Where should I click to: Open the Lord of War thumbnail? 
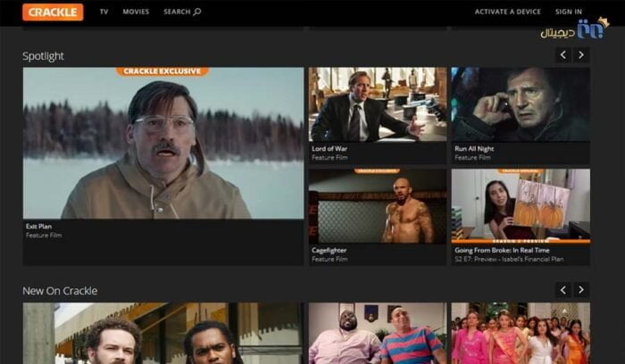tap(378, 104)
